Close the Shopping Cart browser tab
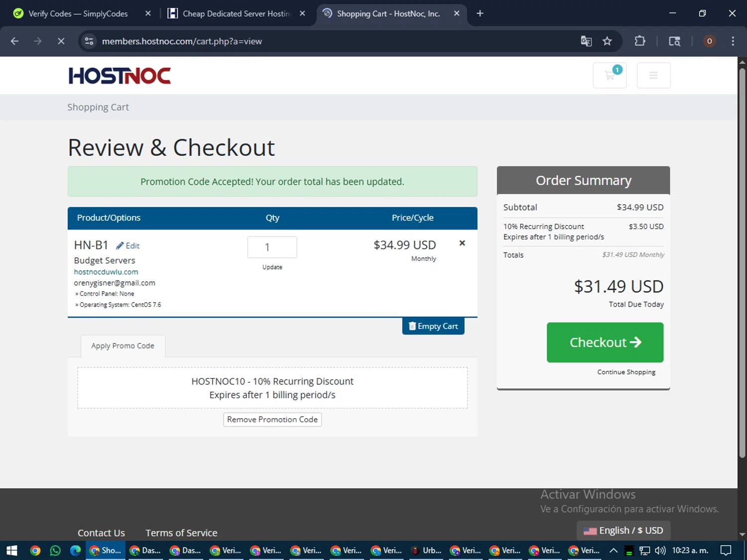The height and width of the screenshot is (560, 747). click(457, 14)
